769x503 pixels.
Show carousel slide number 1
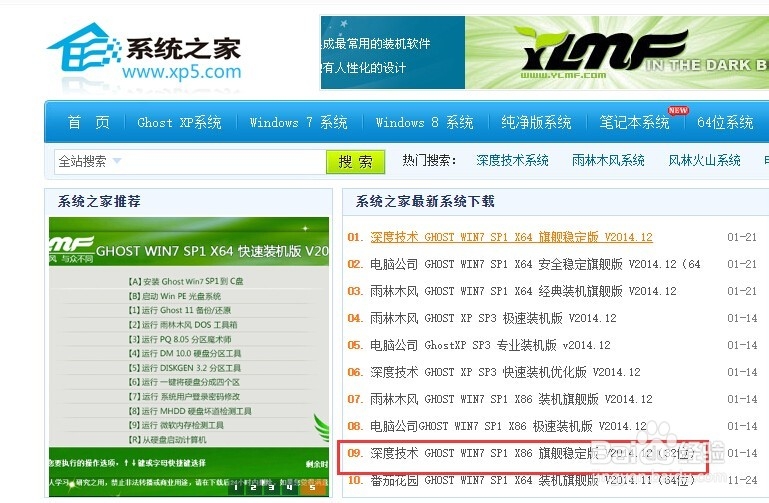pos(235,487)
